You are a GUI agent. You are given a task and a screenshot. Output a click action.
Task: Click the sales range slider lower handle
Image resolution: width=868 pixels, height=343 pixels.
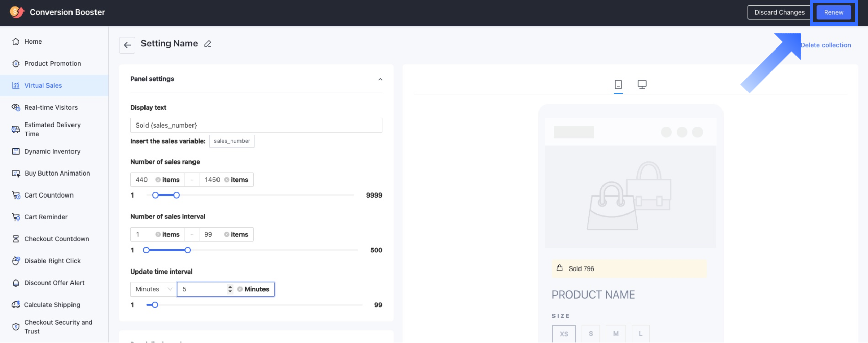point(155,195)
